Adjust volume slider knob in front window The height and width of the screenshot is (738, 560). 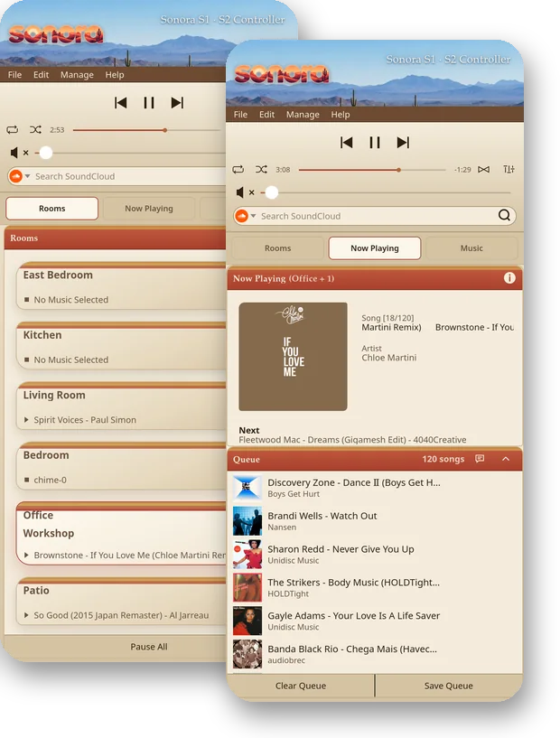(272, 192)
